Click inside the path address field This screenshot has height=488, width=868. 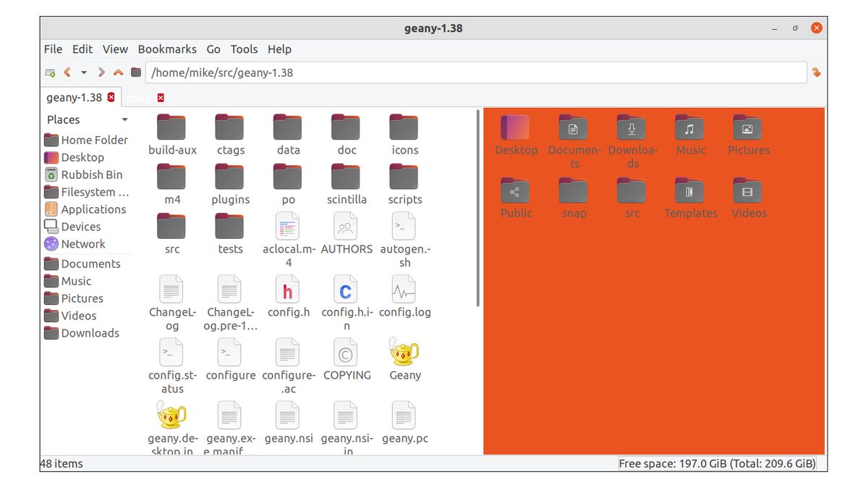click(x=434, y=72)
